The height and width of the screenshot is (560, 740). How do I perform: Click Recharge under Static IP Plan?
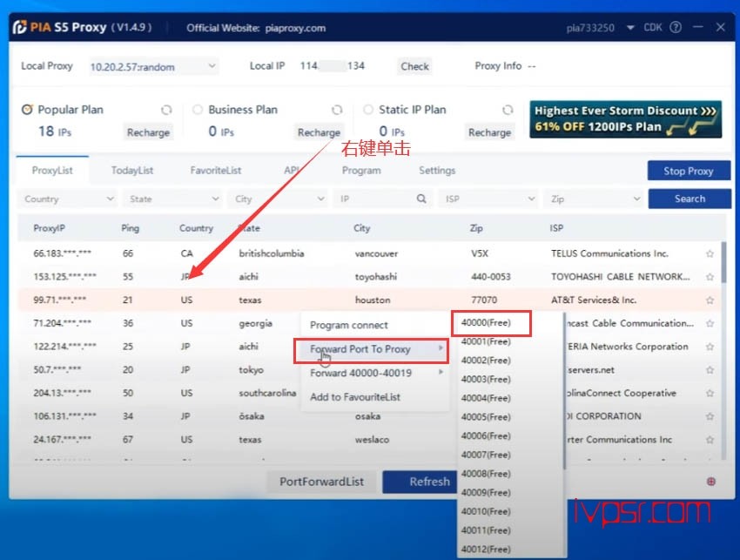click(x=490, y=132)
